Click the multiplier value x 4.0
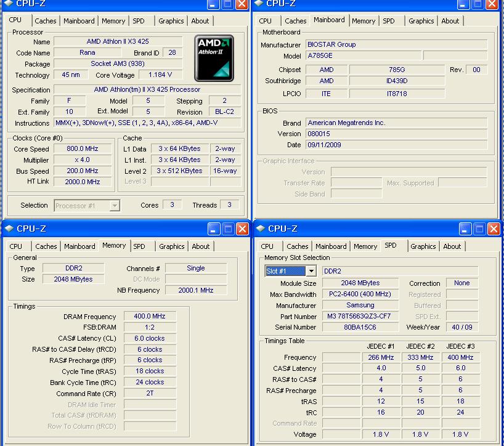The image size is (504, 446). click(x=83, y=160)
